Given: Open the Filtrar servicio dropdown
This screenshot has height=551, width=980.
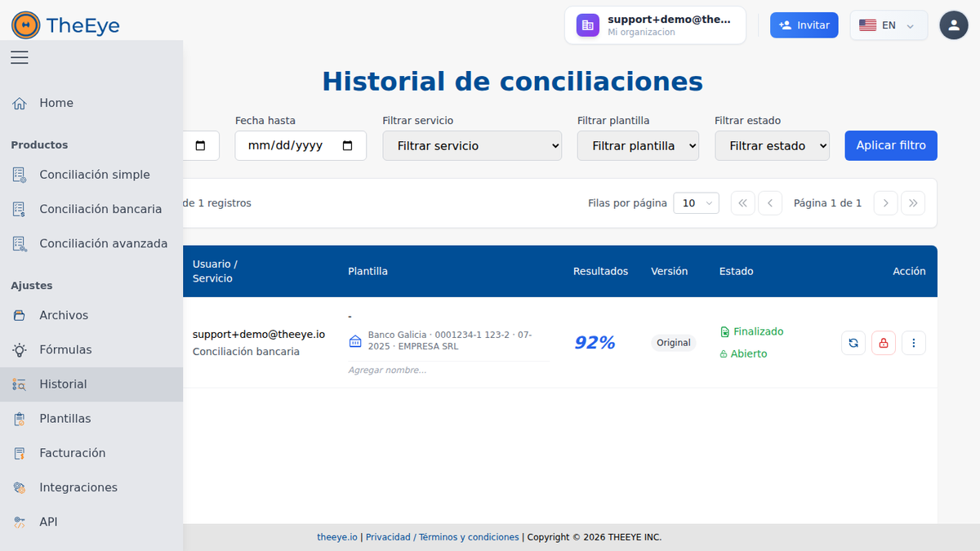Looking at the screenshot, I should [x=472, y=146].
